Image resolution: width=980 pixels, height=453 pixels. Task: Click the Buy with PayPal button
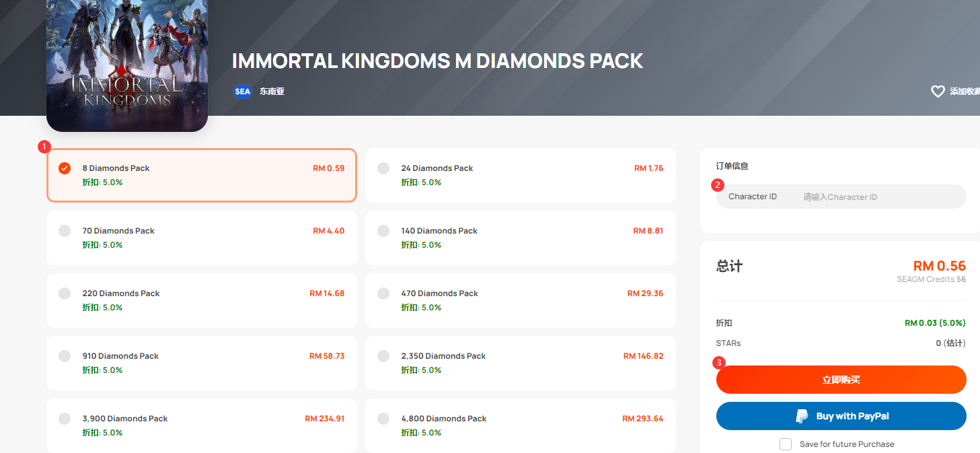(x=841, y=416)
